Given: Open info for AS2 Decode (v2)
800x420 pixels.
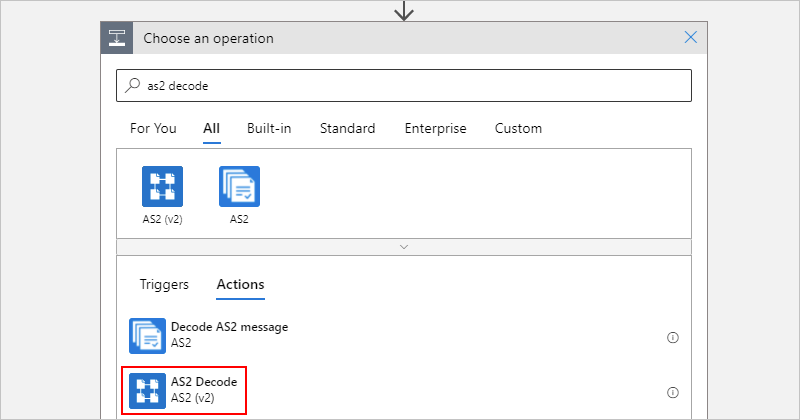Looking at the screenshot, I should tap(673, 392).
